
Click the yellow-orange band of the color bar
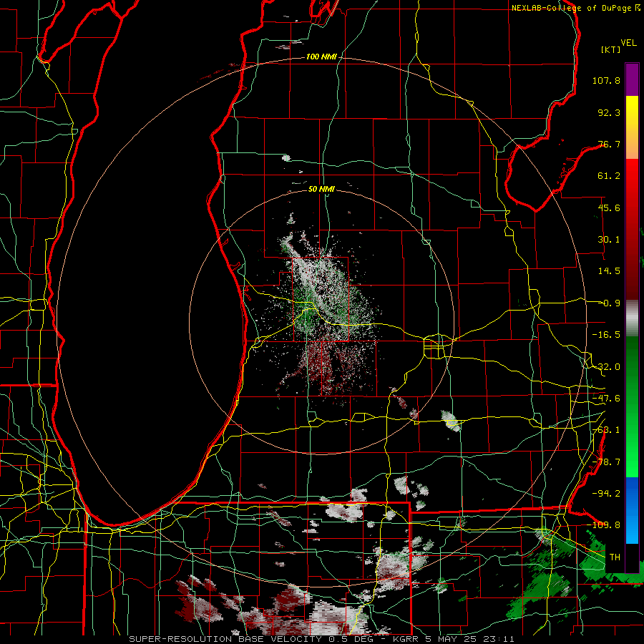[632, 127]
